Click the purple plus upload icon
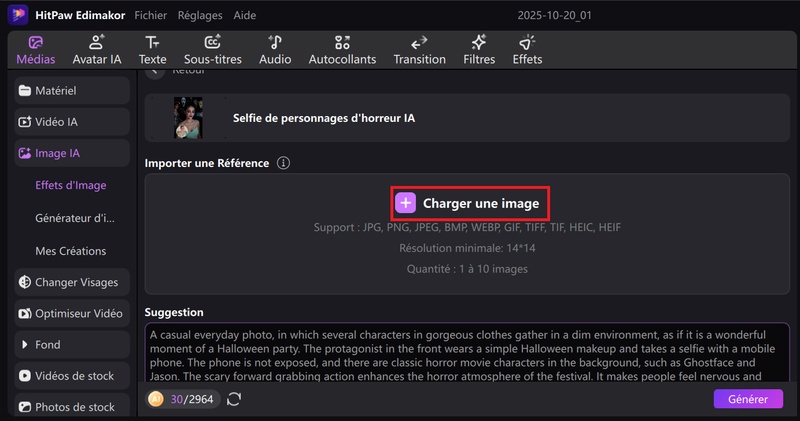Screen dimensions: 800x421 click(406, 203)
